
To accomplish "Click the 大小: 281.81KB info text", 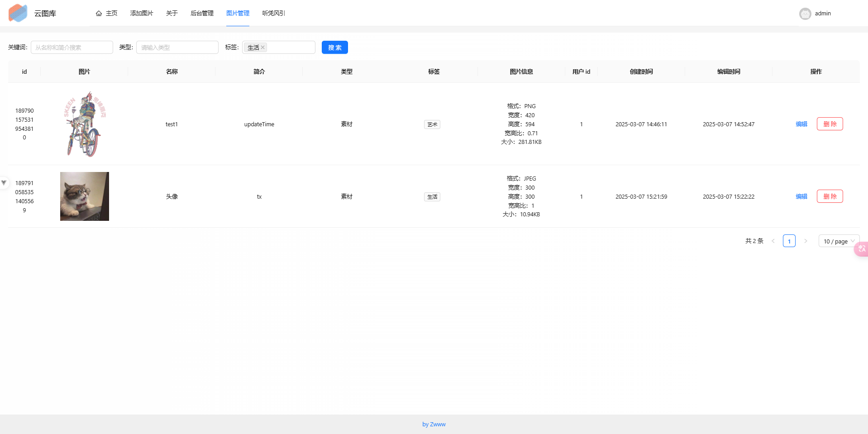I will point(521,142).
